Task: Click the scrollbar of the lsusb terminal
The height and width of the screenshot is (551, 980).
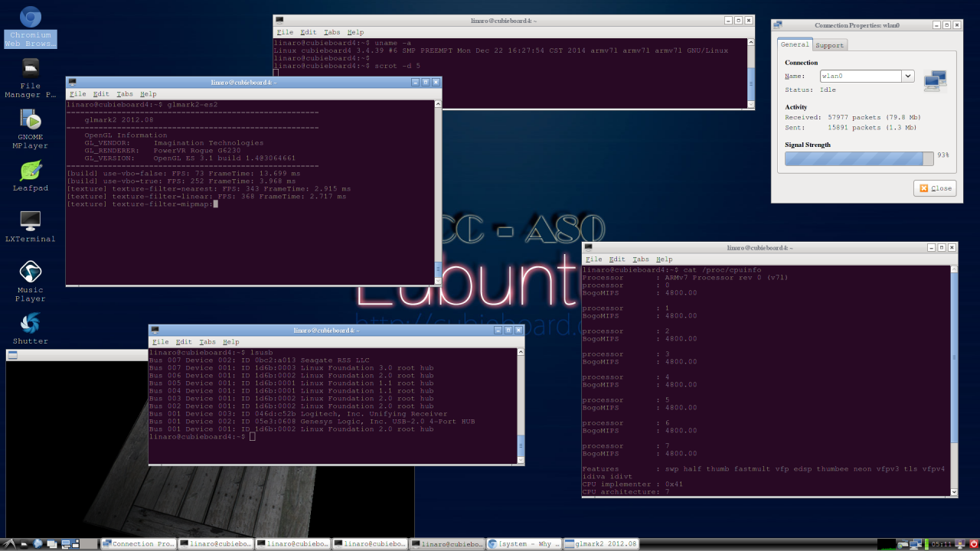Action: [x=521, y=406]
